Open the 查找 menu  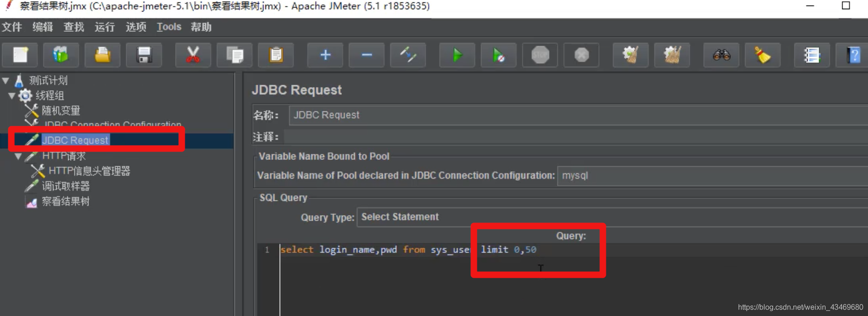(x=74, y=27)
